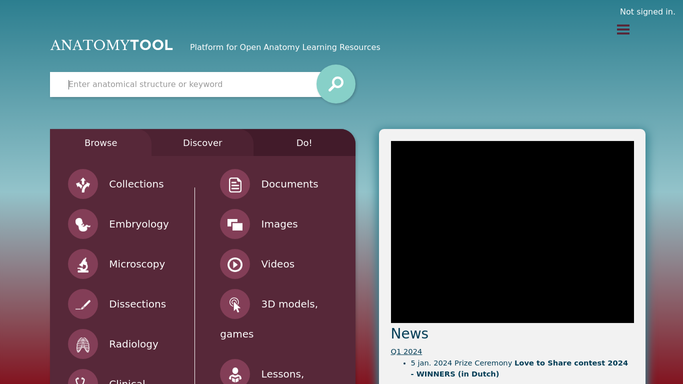683x384 pixels.
Task: Open the Microscopy link
Action: (x=137, y=264)
